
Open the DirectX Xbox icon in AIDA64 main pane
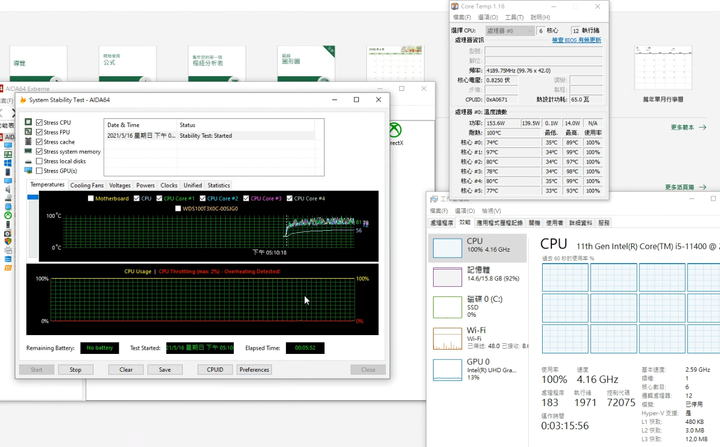(395, 130)
